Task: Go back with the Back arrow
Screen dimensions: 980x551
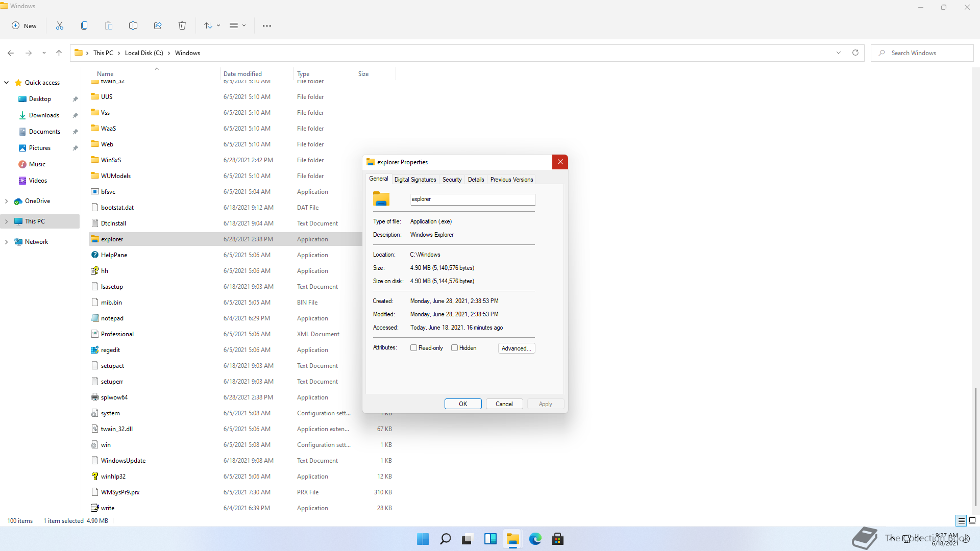Action: click(x=11, y=53)
